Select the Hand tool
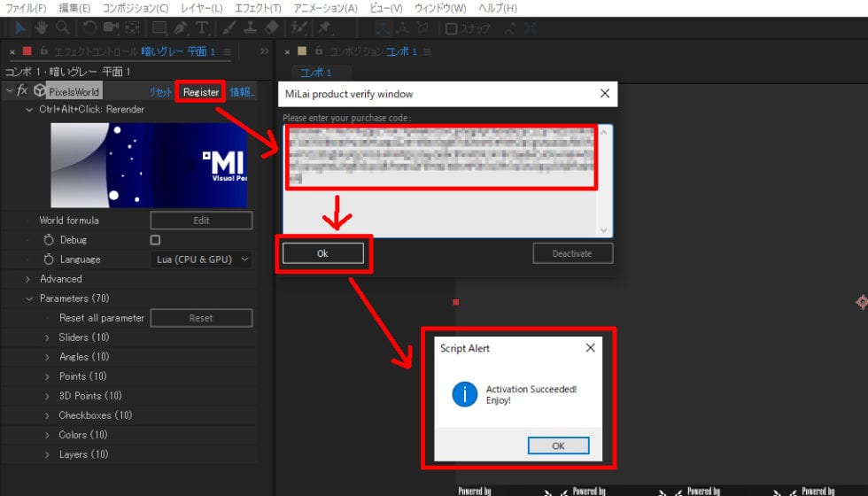The height and width of the screenshot is (496, 868). [x=42, y=28]
